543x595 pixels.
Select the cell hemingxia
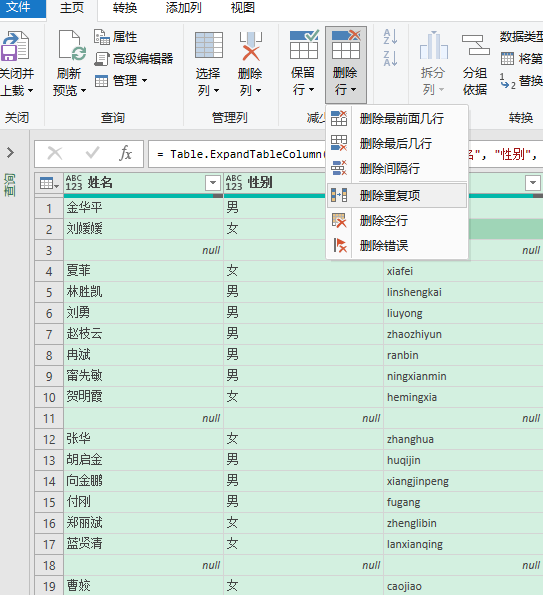click(463, 397)
